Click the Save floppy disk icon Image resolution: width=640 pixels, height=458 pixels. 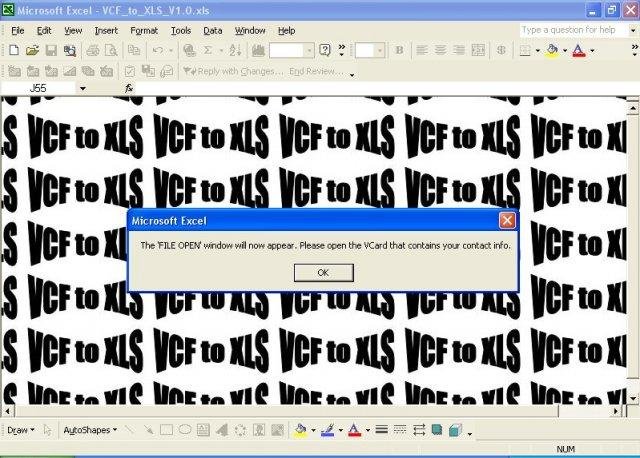51,50
